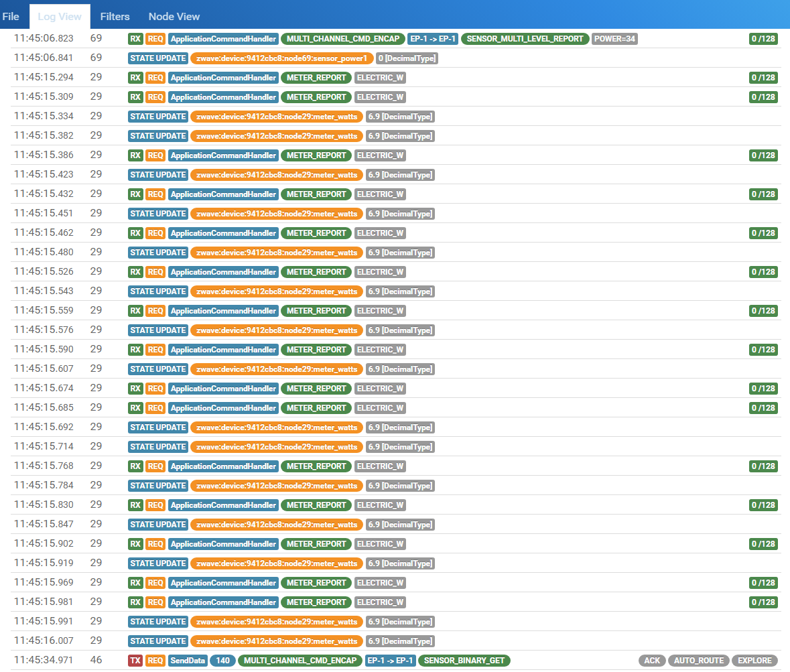This screenshot has height=672, width=790.
Task: Click the 0/128 counter at 11:45:15.294
Action: click(x=763, y=78)
